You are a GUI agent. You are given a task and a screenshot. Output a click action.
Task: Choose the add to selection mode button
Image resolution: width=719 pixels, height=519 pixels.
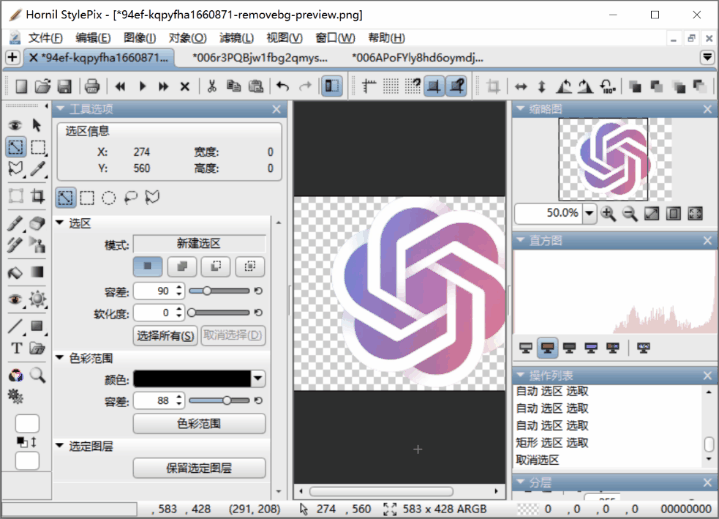[182, 266]
